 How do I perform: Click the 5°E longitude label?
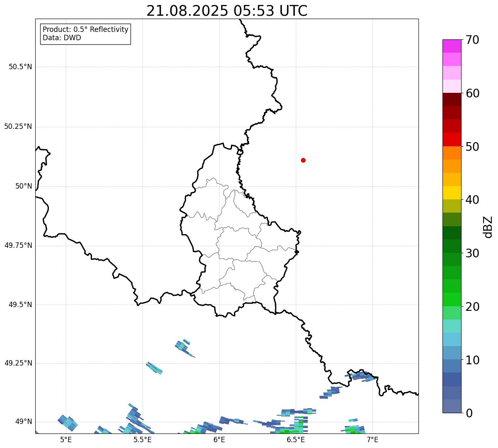tap(66, 440)
